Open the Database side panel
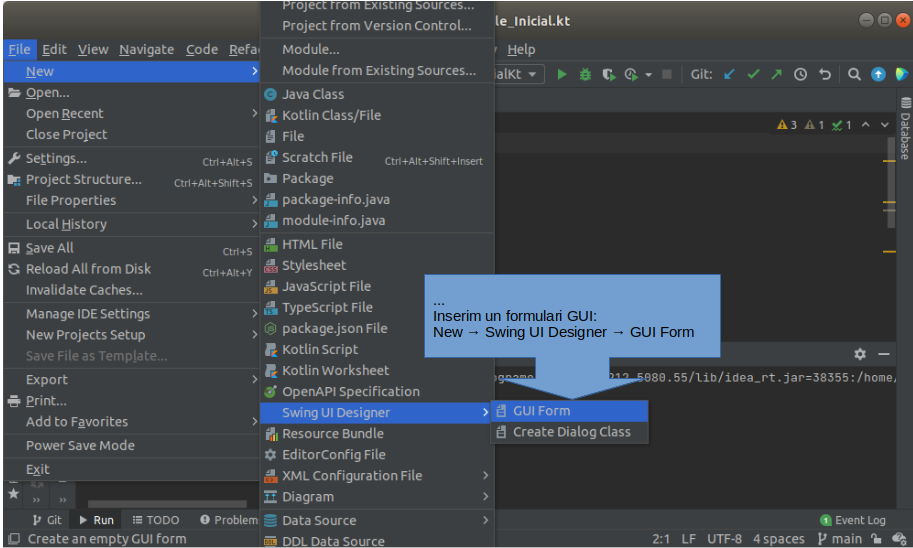The image size is (913, 548). (x=905, y=129)
